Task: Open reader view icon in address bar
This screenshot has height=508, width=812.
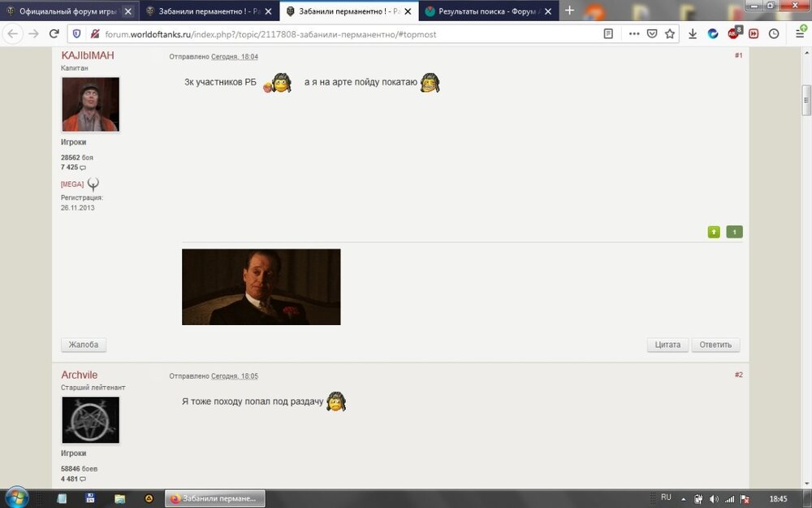Action: tap(608, 33)
